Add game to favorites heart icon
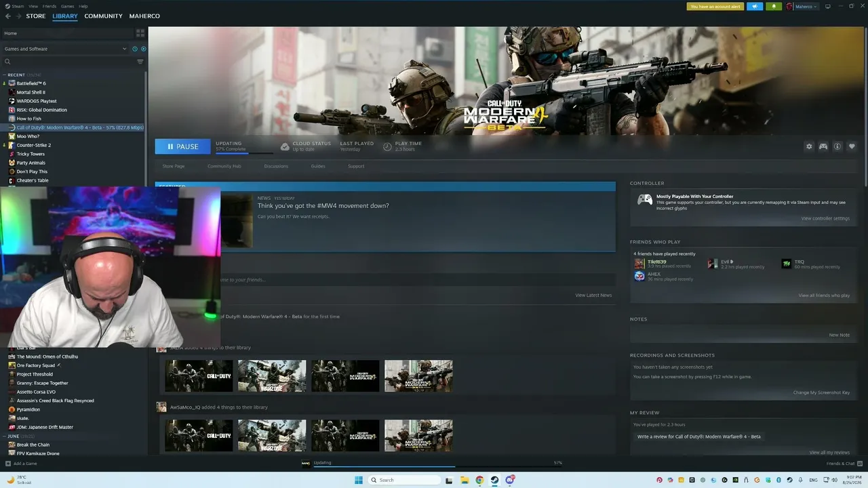Viewport: 868px width, 488px height. [852, 146]
